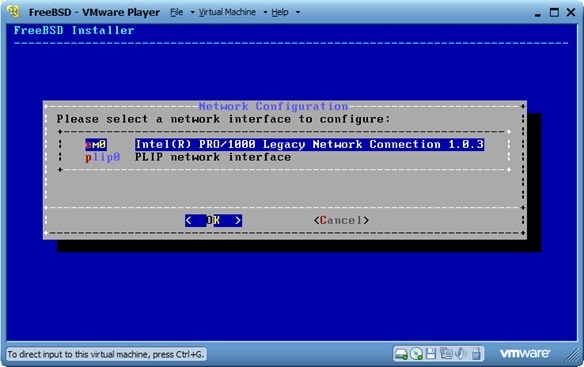Viewport: 584px width, 367px height.
Task: Click the hard disk device icon
Action: [401, 354]
